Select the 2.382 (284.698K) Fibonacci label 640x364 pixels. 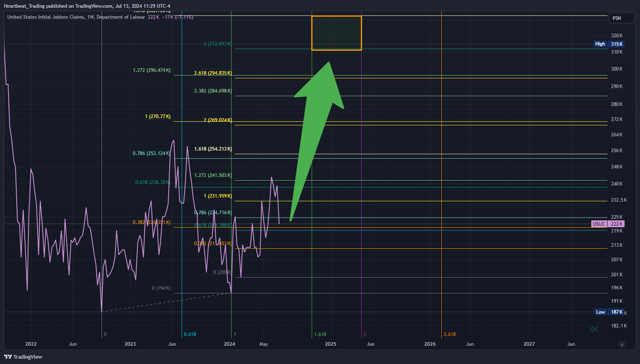(x=213, y=91)
